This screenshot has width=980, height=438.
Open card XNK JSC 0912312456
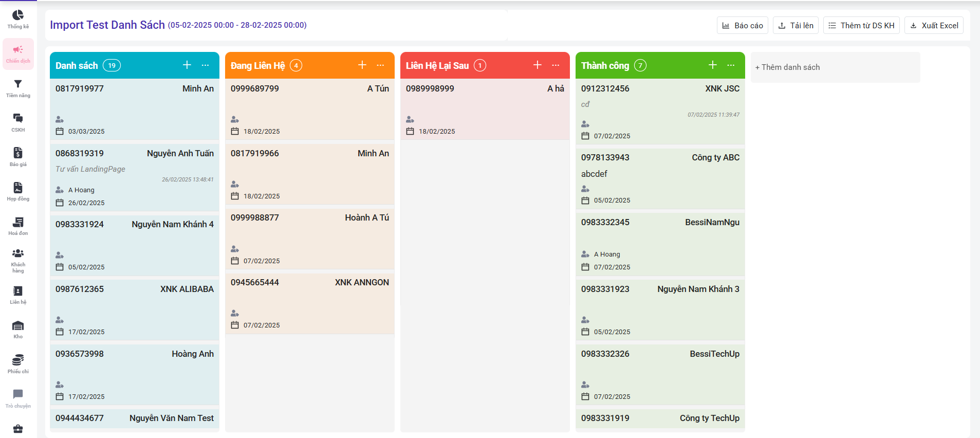click(660, 111)
